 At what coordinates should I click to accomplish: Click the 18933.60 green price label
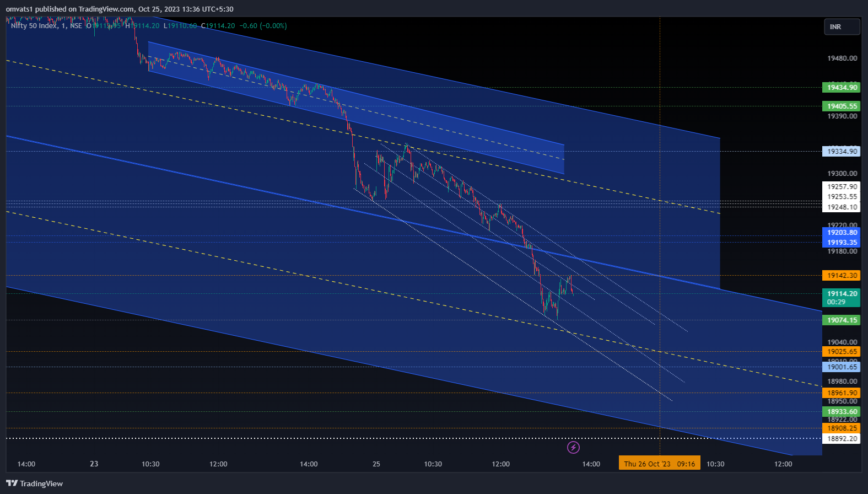pyautogui.click(x=841, y=412)
